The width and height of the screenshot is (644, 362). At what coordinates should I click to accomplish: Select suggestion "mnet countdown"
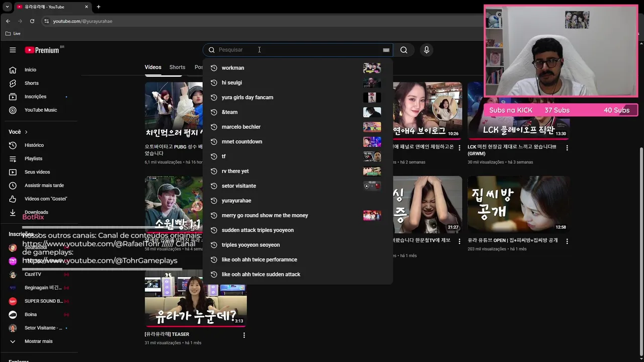point(297,142)
